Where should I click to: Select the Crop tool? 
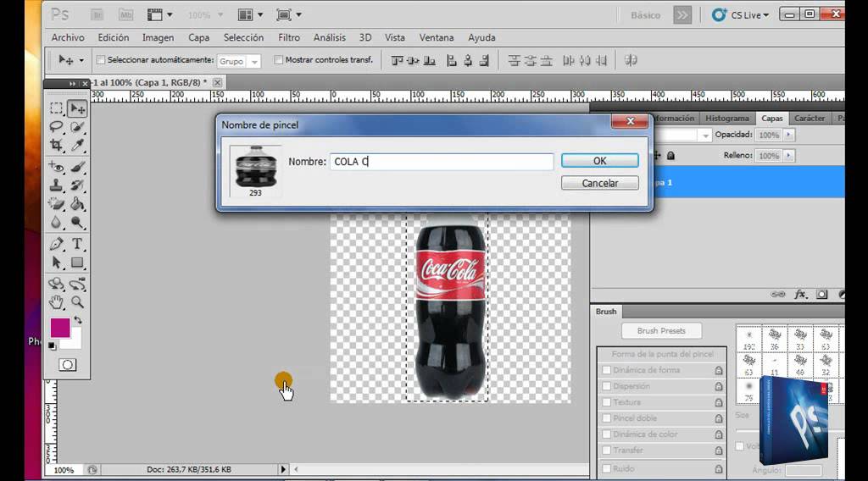(x=56, y=145)
